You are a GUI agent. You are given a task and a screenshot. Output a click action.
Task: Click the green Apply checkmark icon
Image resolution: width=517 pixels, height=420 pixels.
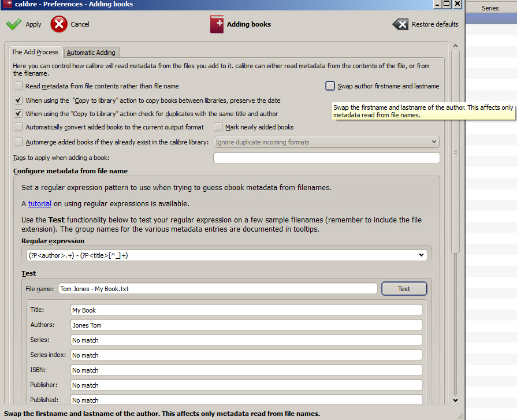pos(14,24)
